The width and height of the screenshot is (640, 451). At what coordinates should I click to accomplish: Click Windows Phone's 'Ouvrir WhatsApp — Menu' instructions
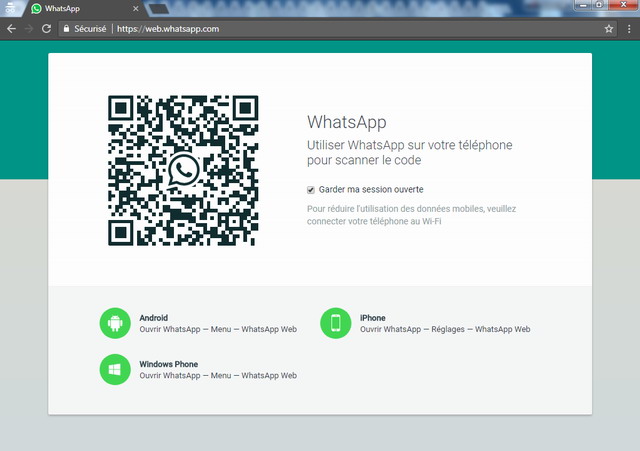(x=218, y=375)
